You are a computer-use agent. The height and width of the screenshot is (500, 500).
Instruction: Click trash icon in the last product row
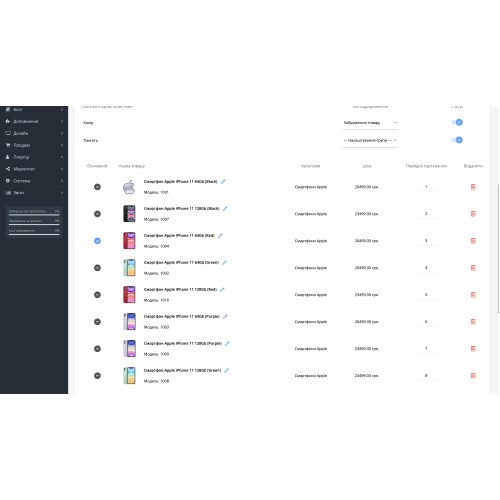coord(473,376)
